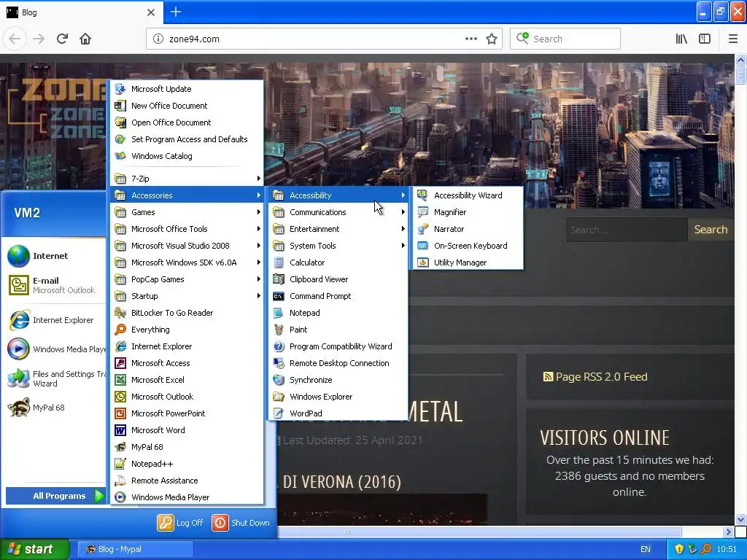Image resolution: width=747 pixels, height=560 pixels.
Task: Choose Open Office Document
Action: [x=187, y=122]
